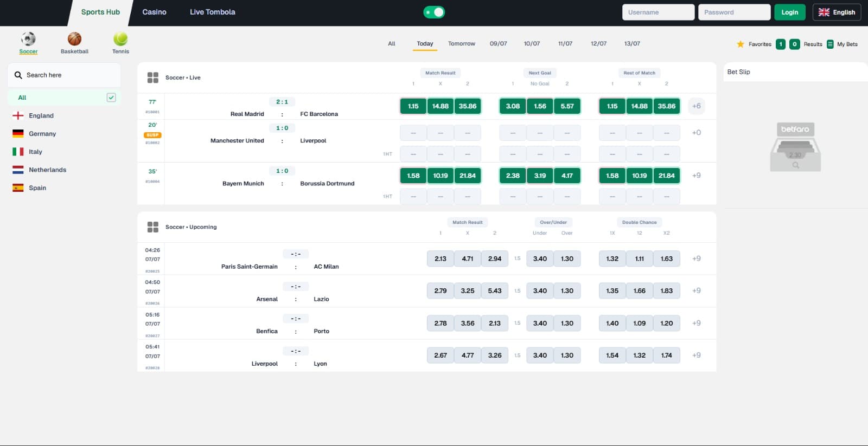
Task: Expand more markets for Paris Saint-Germain match
Action: [697, 258]
